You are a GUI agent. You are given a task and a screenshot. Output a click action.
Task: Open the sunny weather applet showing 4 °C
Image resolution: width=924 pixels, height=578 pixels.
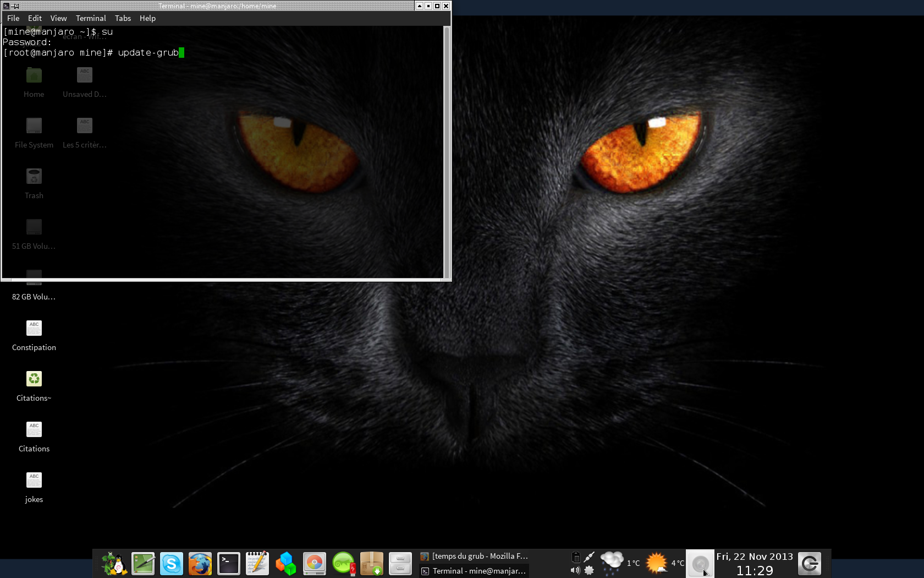[x=665, y=563]
